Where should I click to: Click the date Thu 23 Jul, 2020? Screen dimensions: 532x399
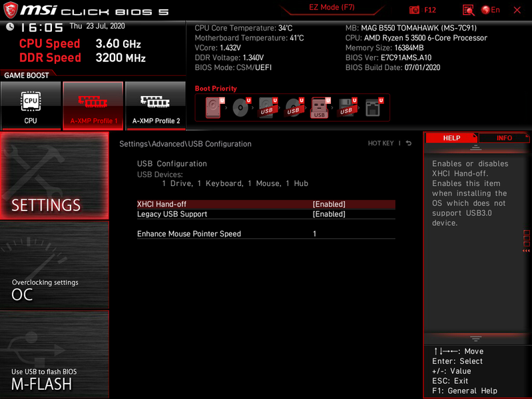[x=97, y=26]
